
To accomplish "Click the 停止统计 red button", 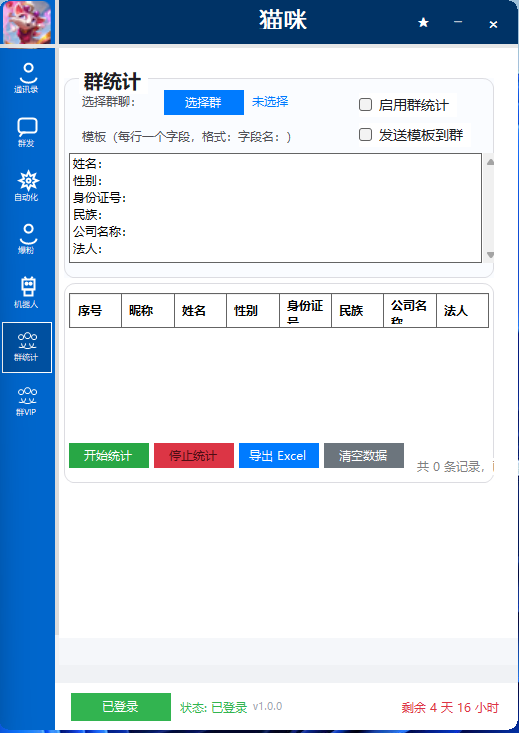I will pos(194,455).
